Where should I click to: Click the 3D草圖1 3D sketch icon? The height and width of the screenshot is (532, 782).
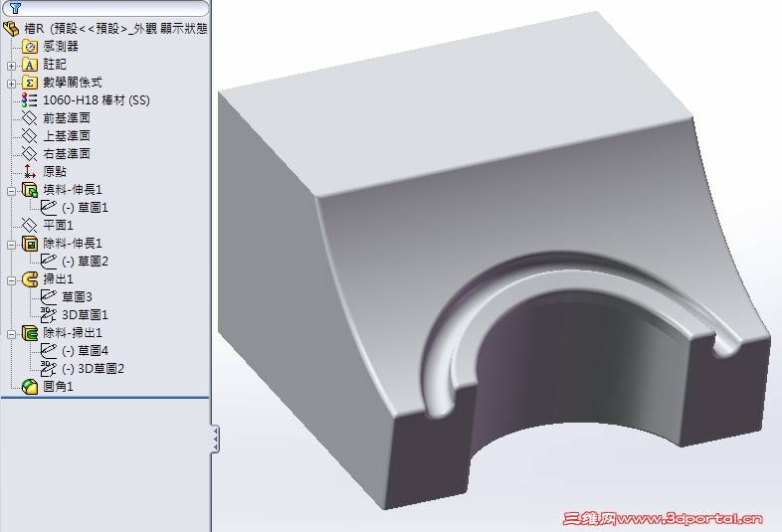49,314
